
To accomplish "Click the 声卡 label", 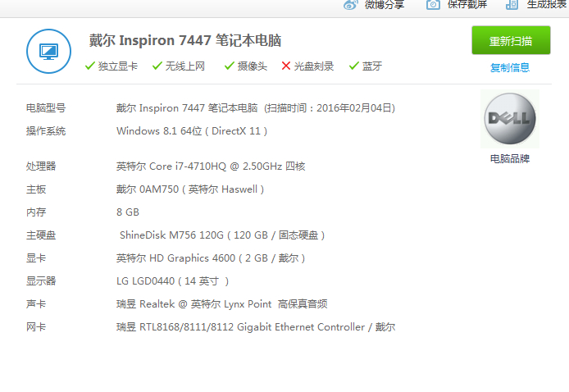I will (36, 304).
